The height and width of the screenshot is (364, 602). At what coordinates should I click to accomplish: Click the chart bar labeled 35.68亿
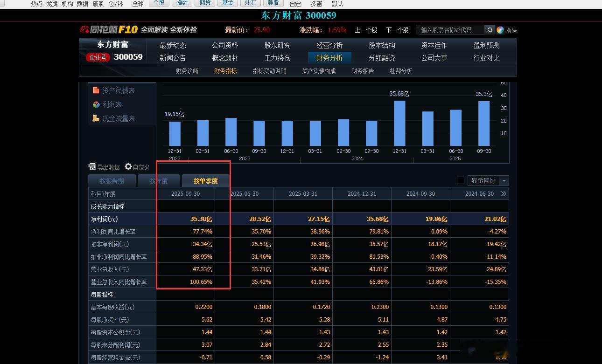tap(399, 123)
